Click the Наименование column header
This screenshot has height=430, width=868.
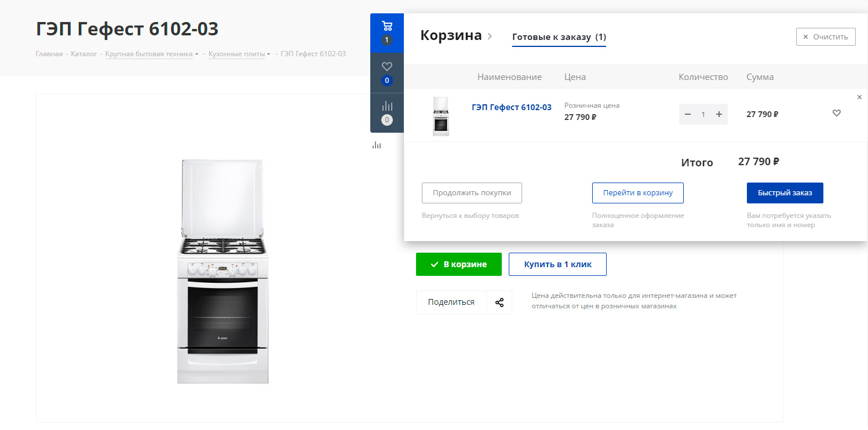click(509, 77)
